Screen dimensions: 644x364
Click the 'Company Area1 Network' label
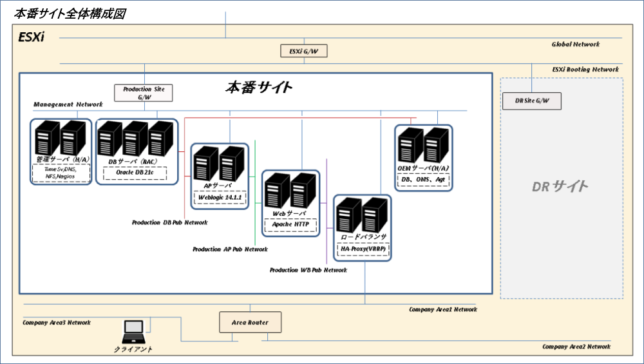[x=443, y=310]
